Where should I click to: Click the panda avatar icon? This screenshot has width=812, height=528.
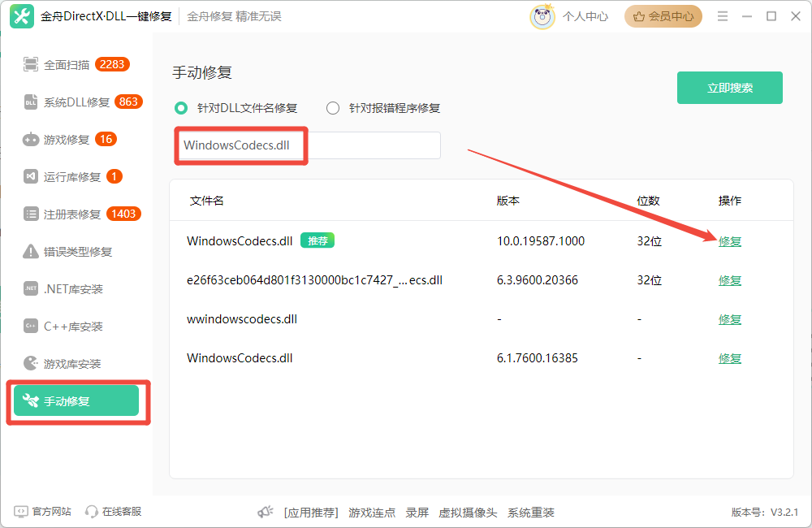click(542, 16)
